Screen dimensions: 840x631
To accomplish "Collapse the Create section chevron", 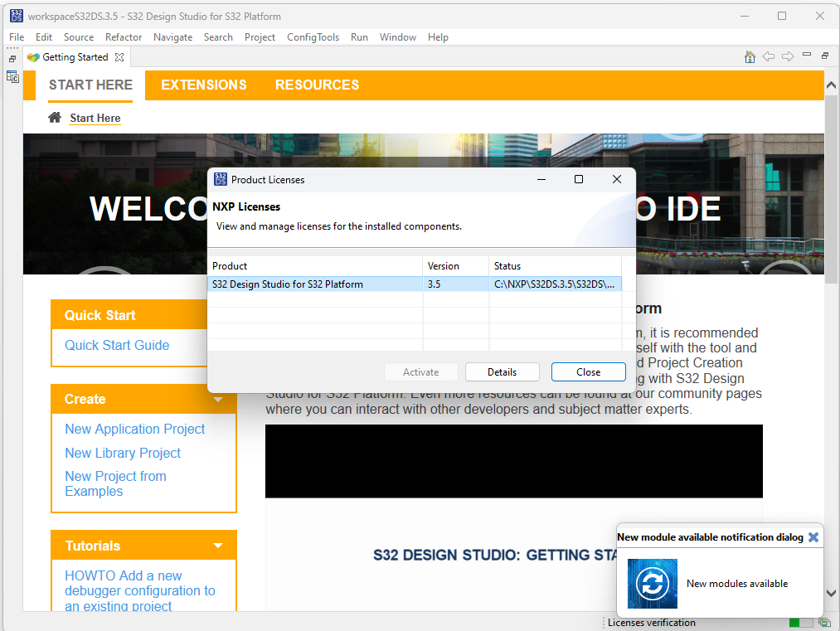I will tap(217, 399).
